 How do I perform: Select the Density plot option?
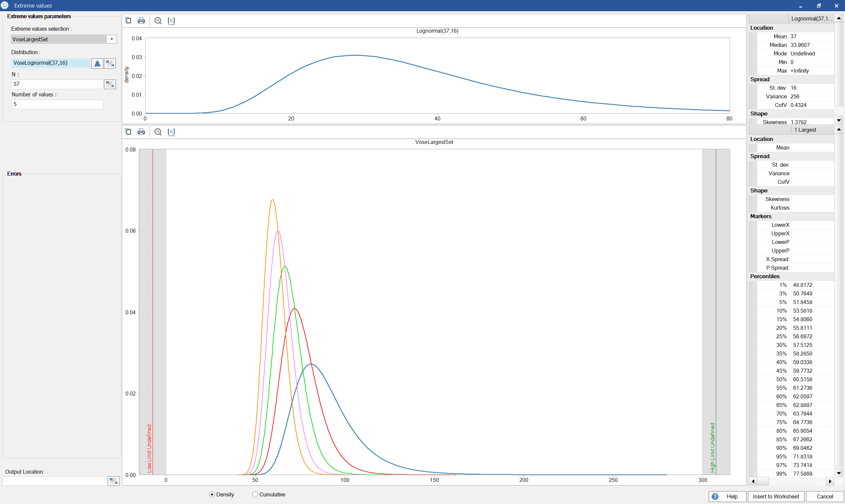pyautogui.click(x=212, y=494)
